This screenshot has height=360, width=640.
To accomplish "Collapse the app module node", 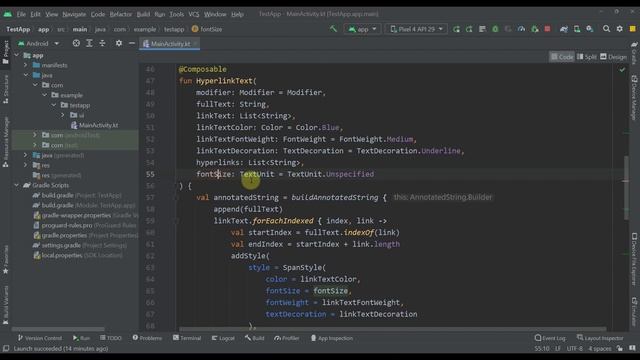I will (x=16, y=55).
